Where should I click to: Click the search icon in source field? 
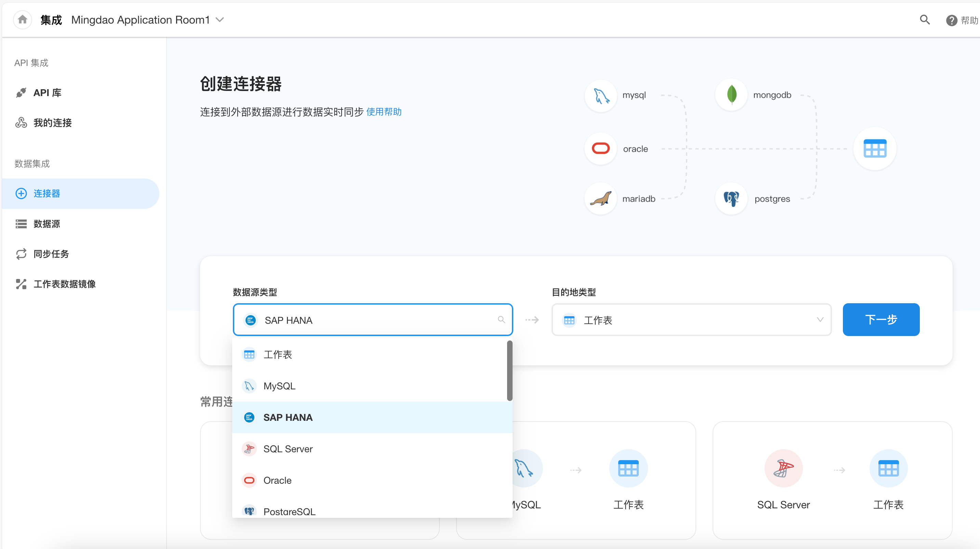501,320
